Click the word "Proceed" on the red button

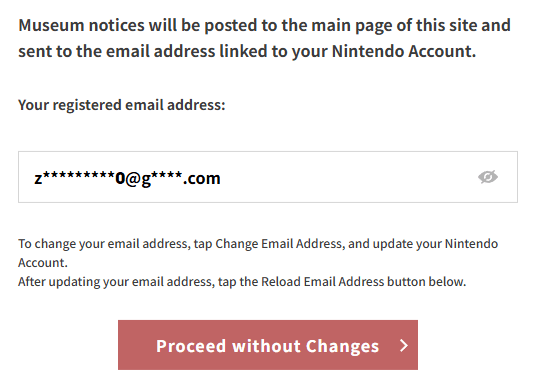tap(191, 346)
